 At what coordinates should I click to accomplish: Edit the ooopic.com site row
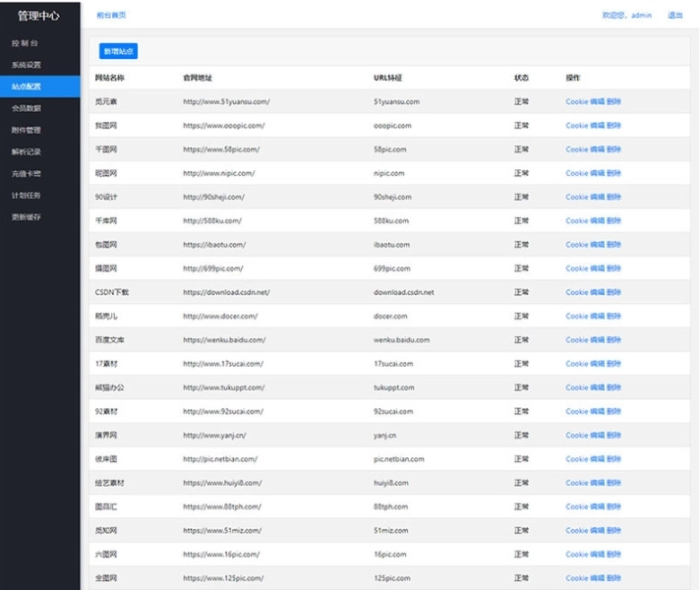coord(598,126)
